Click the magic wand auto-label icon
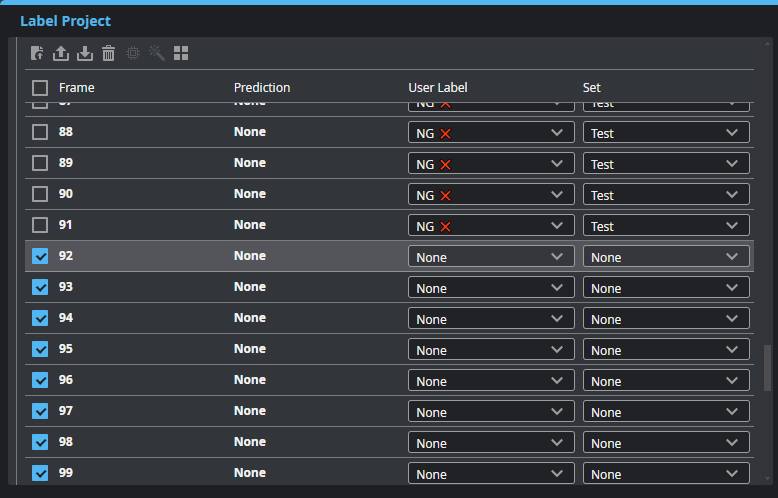 [x=157, y=53]
